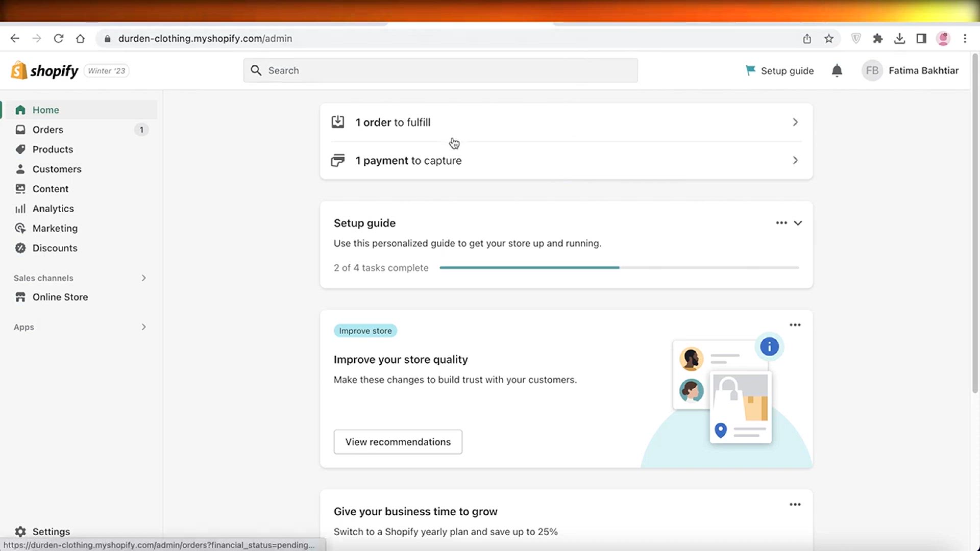Viewport: 980px width, 551px height.
Task: Open the 1 order to fulfill chevron
Action: click(795, 122)
